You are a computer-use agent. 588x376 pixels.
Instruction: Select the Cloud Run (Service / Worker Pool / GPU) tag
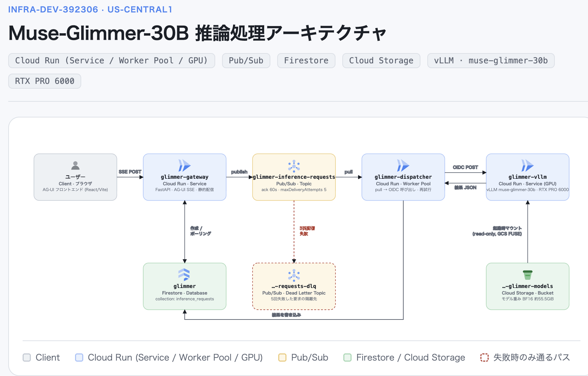[x=112, y=61]
